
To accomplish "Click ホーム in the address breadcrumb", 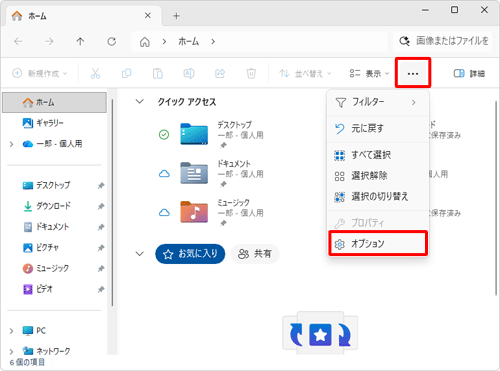I will tap(189, 42).
